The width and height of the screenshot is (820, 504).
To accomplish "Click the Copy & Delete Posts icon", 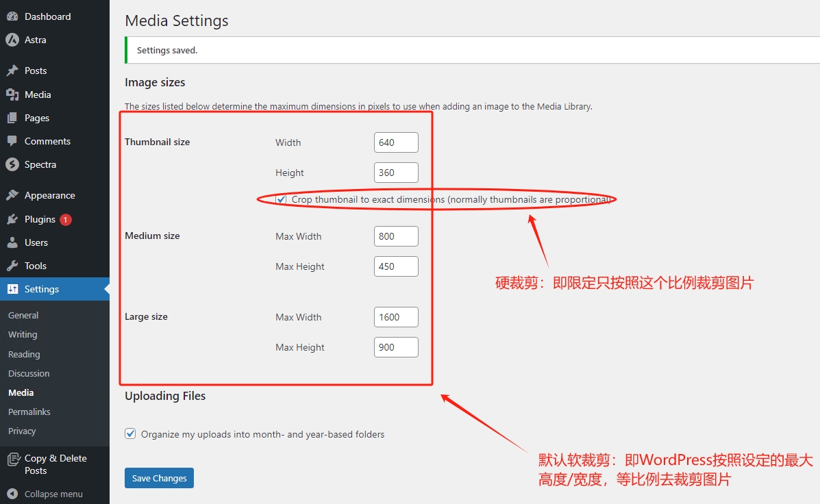I will pyautogui.click(x=14, y=459).
